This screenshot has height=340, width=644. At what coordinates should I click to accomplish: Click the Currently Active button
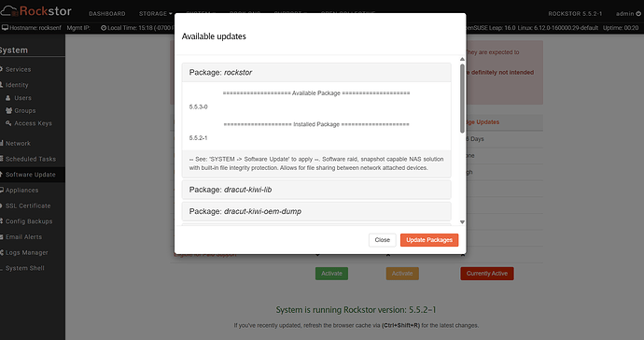point(486,274)
